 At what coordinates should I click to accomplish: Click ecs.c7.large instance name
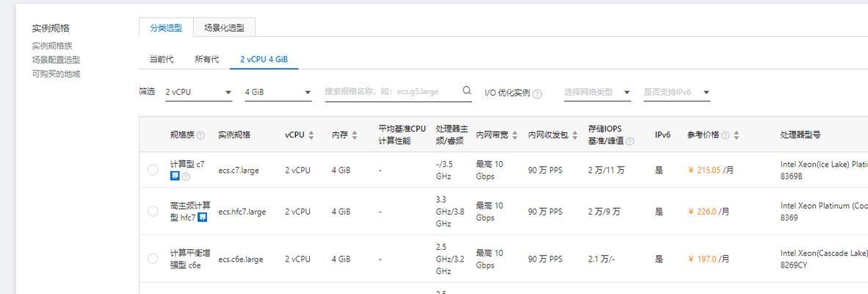[239, 171]
